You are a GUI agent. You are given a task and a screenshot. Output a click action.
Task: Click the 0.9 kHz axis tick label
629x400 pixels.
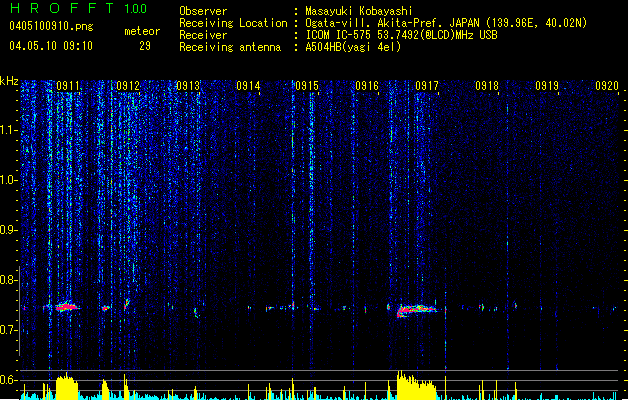9,230
